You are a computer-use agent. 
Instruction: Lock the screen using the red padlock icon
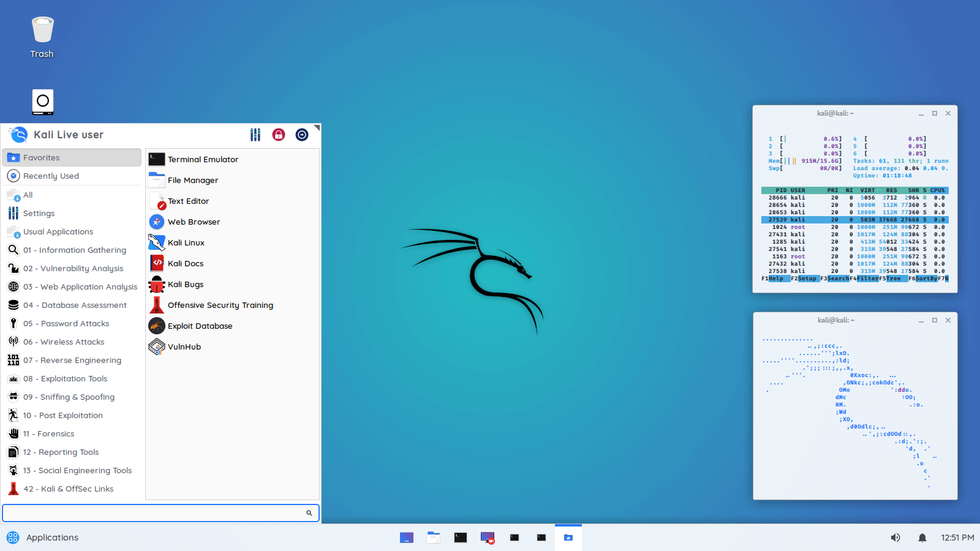[x=279, y=135]
